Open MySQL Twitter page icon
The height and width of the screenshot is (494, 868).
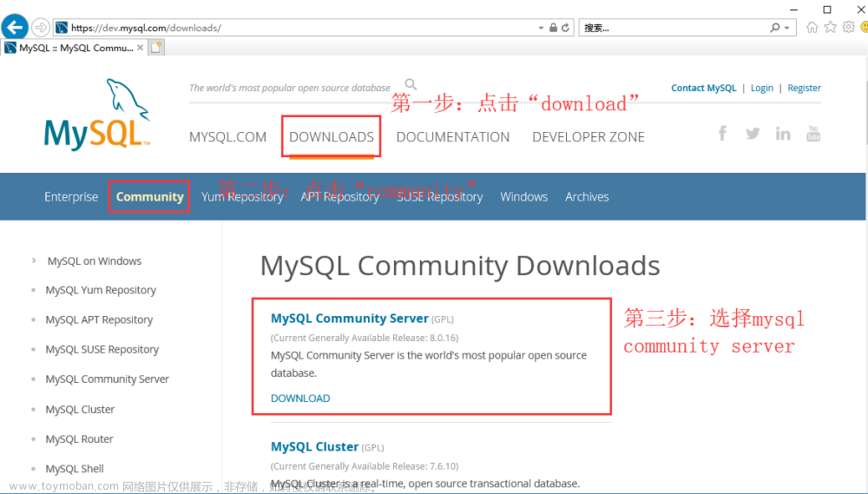click(x=753, y=134)
